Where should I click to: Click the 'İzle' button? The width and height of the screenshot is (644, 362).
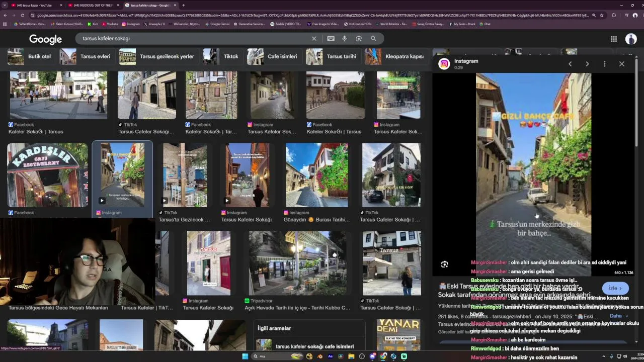615,288
